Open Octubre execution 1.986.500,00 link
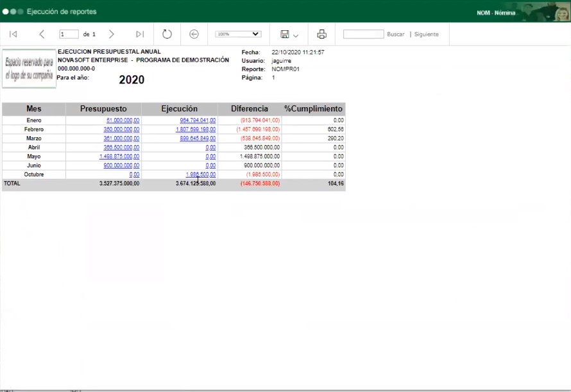571x392 pixels. coord(201,175)
